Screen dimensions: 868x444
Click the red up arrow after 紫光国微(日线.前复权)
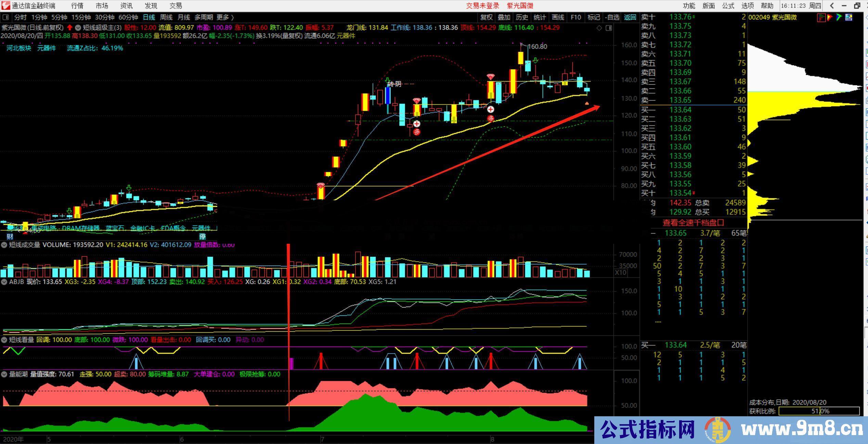tap(70, 28)
